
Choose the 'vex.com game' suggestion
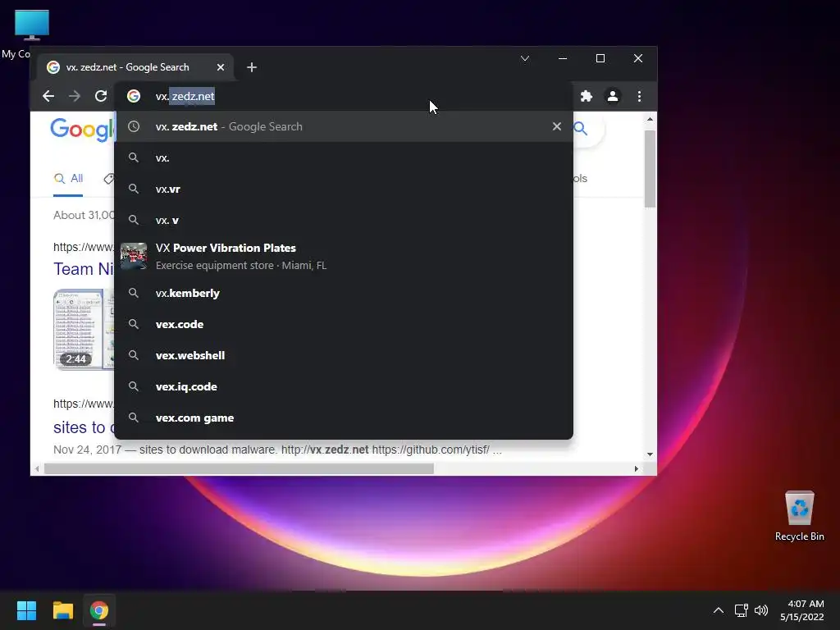344,418
